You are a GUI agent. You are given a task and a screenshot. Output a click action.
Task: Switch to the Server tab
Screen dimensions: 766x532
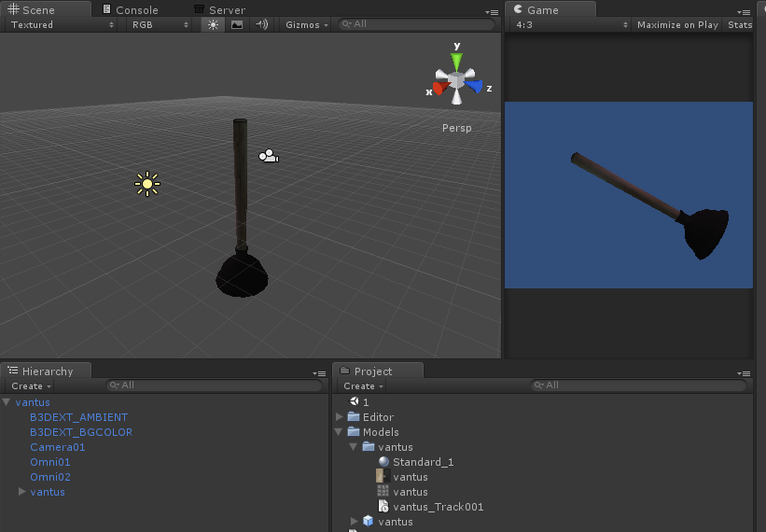[x=225, y=10]
